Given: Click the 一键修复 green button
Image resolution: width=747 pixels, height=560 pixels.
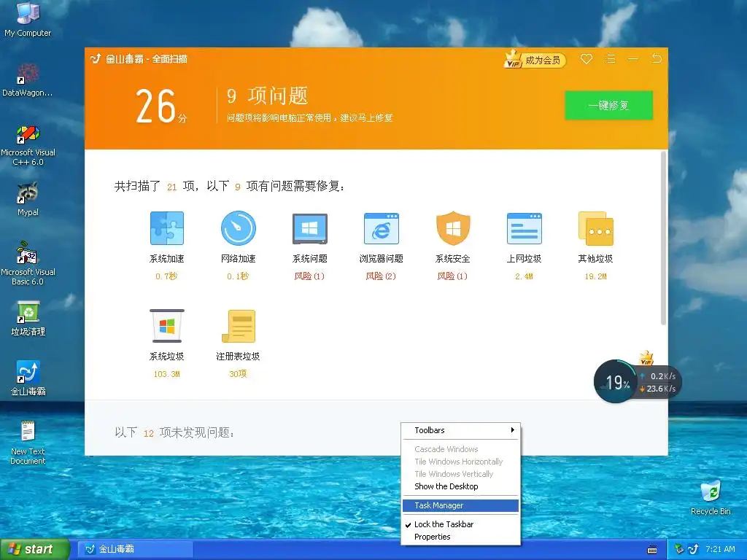Looking at the screenshot, I should point(609,105).
